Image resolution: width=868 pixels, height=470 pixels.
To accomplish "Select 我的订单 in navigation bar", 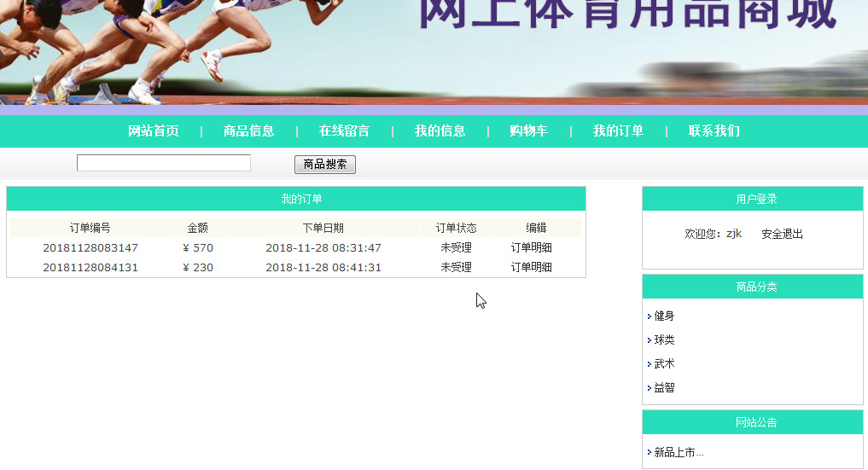I will [618, 131].
